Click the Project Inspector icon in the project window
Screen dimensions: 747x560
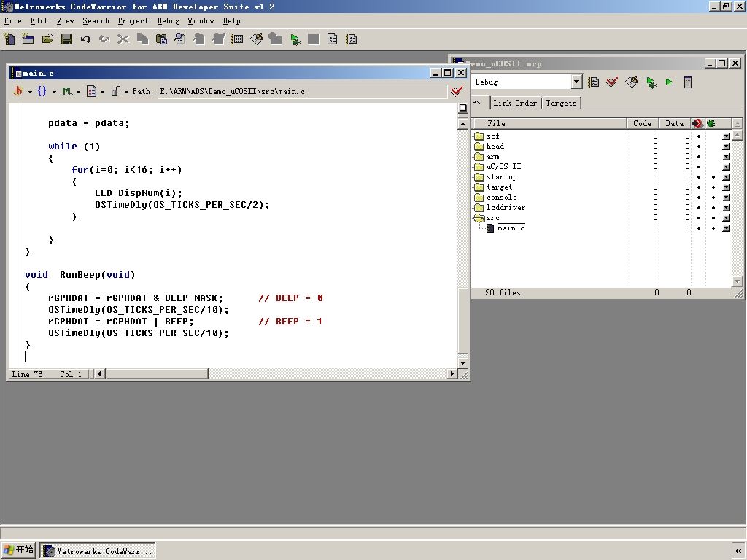pyautogui.click(x=688, y=82)
